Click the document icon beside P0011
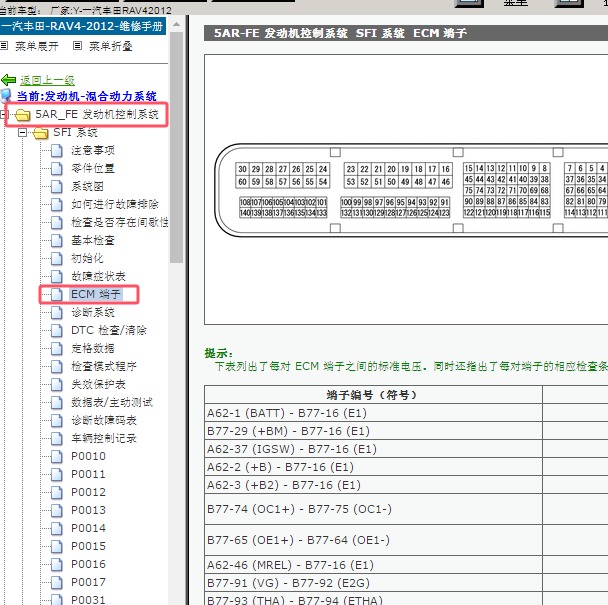Viewport: 608px width, 605px height. pyautogui.click(x=57, y=474)
